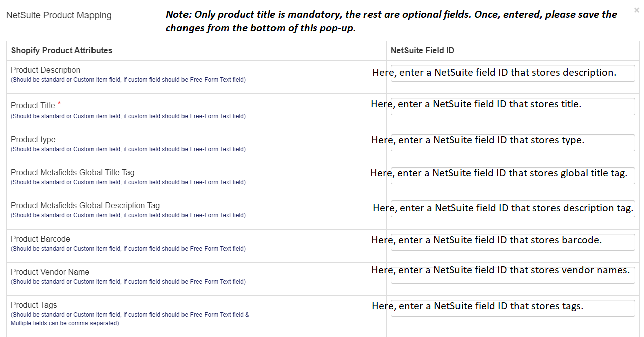Click the NetSuite Product Mapping dialog title
This screenshot has width=644, height=337.
[x=58, y=15]
